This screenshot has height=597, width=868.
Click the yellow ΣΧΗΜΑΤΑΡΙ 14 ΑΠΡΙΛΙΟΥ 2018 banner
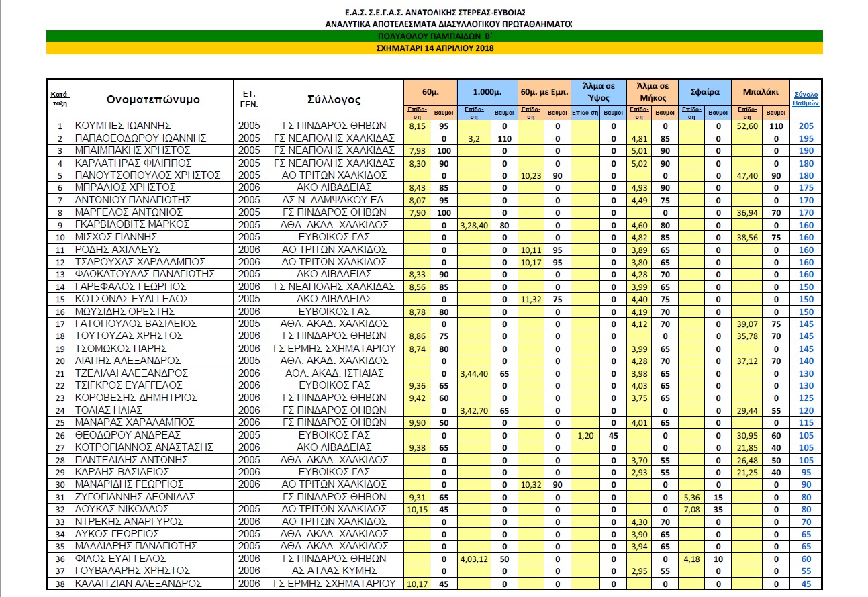coord(434,48)
